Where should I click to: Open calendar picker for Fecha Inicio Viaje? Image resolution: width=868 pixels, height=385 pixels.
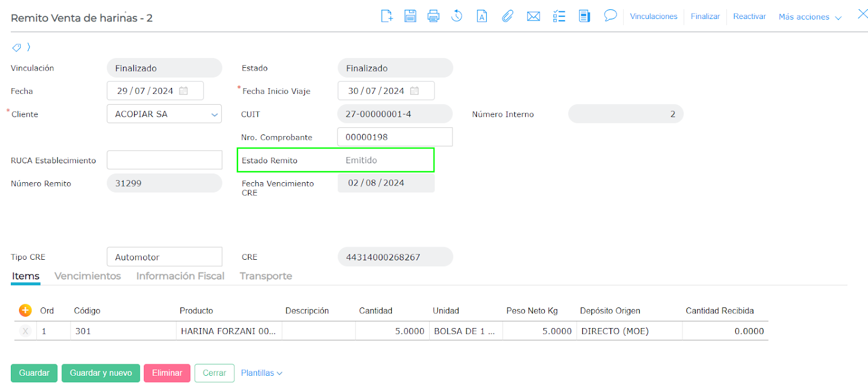pyautogui.click(x=414, y=91)
